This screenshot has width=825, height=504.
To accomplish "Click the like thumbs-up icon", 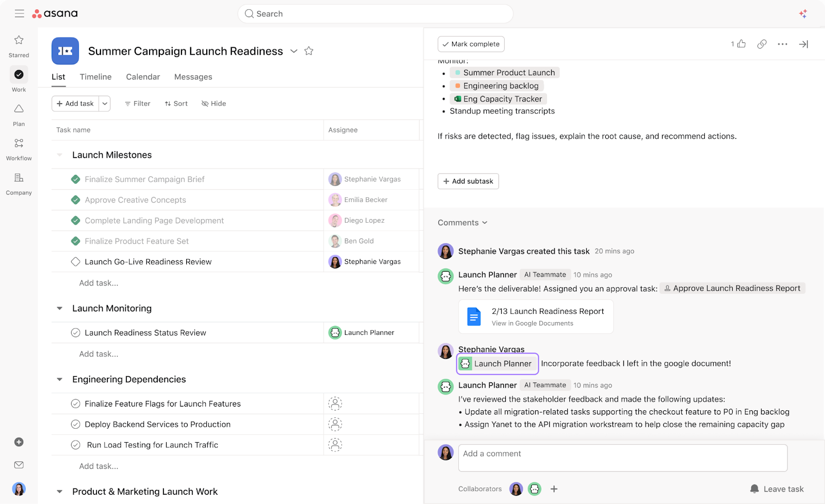I will (741, 44).
